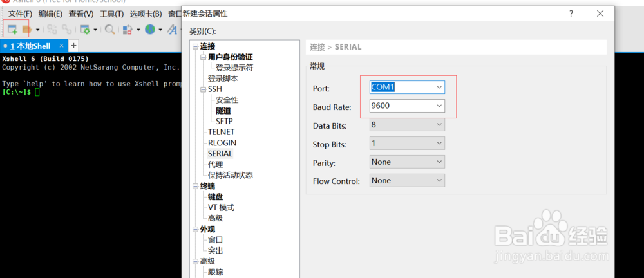Click the New Session toolbar icon
The height and width of the screenshot is (278, 644).
(x=13, y=30)
